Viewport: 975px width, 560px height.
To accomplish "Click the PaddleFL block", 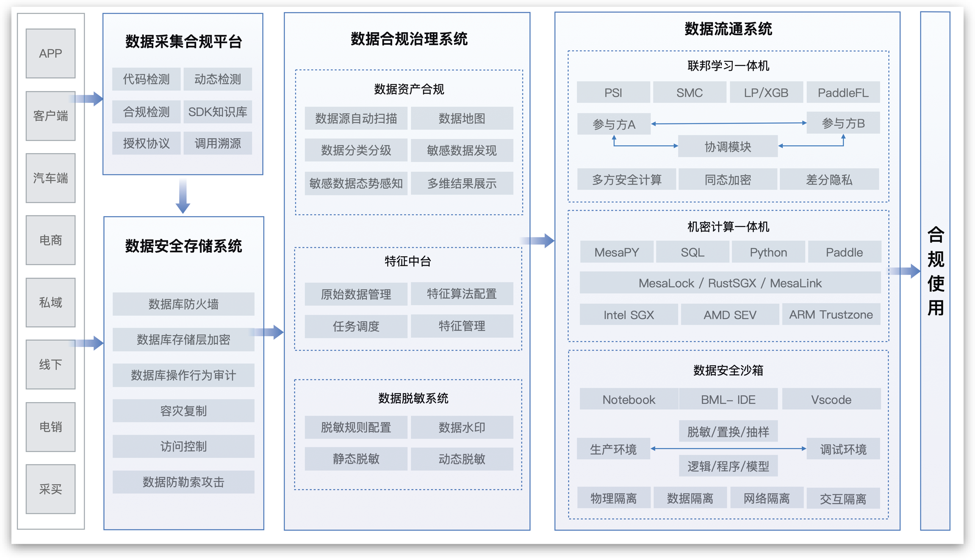I will pyautogui.click(x=843, y=93).
